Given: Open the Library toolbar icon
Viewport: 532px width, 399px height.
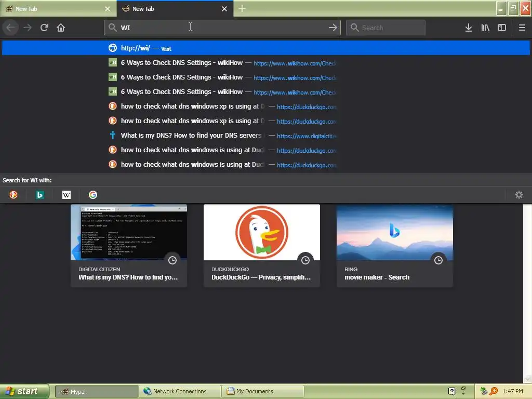Looking at the screenshot, I should (x=485, y=28).
